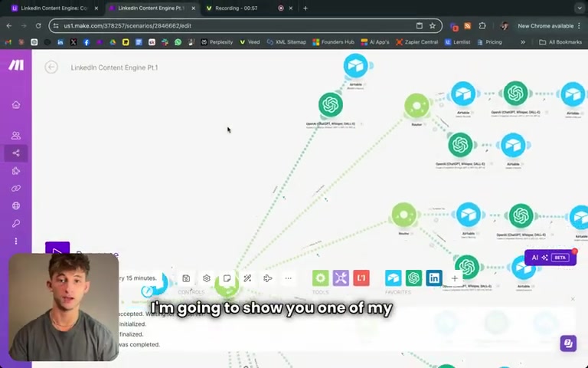
Task: Reload the page
Action: [x=38, y=26]
